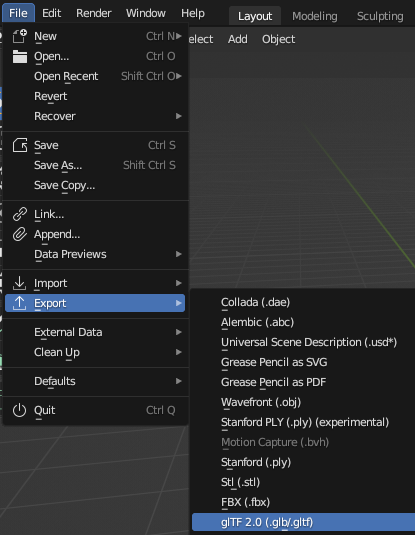The height and width of the screenshot is (535, 415).
Task: Select Data Previews menu entry
Action: [x=95, y=254]
